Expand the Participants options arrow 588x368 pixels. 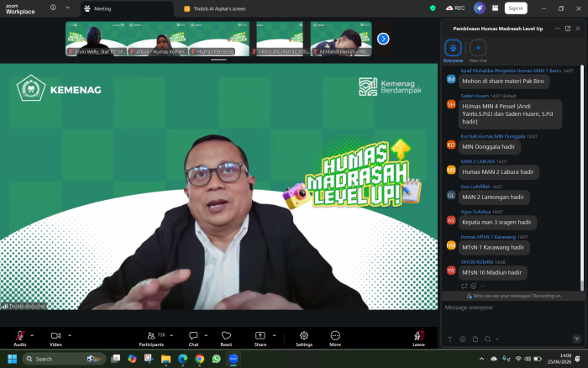click(171, 335)
